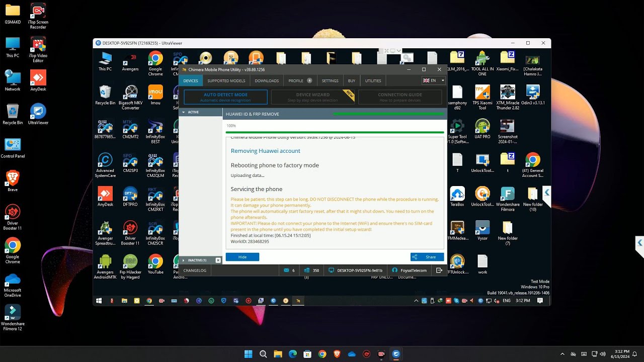Launch XTM Miracle Thunder 2.82
The height and width of the screenshot is (362, 644).
point(508,97)
